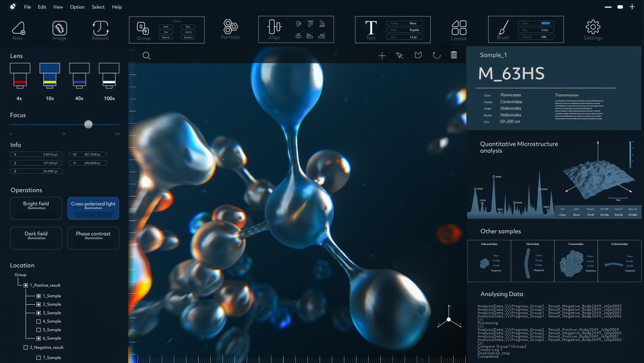Click align-center-horizontal icon in Align group
Image resolution: width=644 pixels, height=363 pixels.
[x=299, y=24]
